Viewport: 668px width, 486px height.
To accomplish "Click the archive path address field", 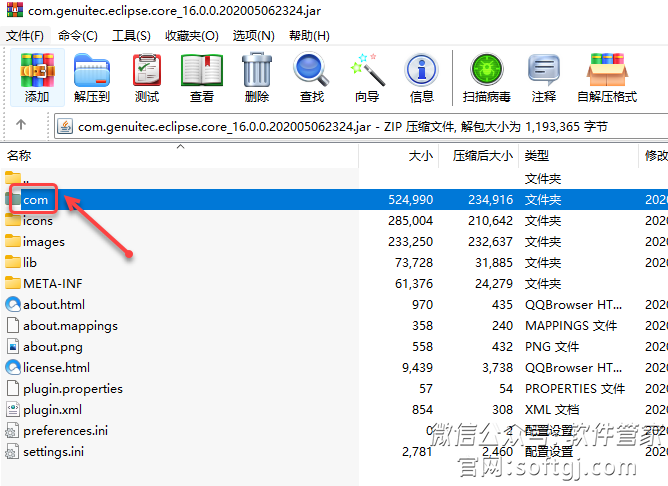I will coord(361,126).
